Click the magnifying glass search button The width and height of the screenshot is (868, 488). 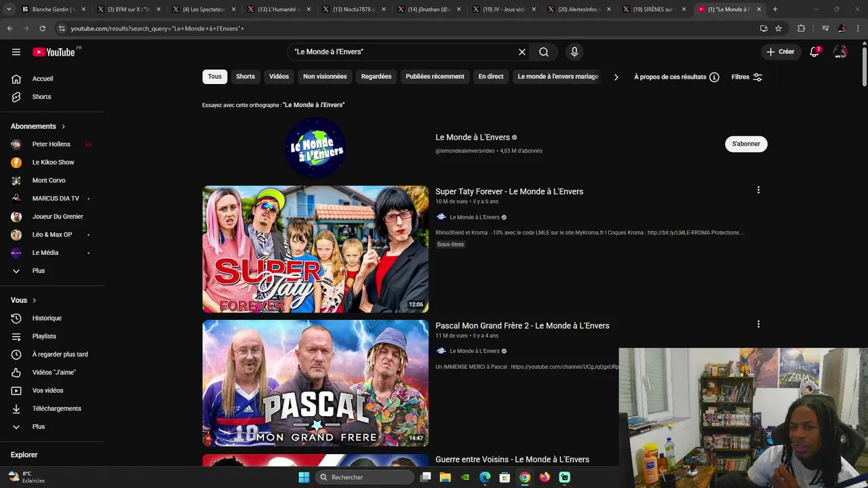(x=544, y=52)
